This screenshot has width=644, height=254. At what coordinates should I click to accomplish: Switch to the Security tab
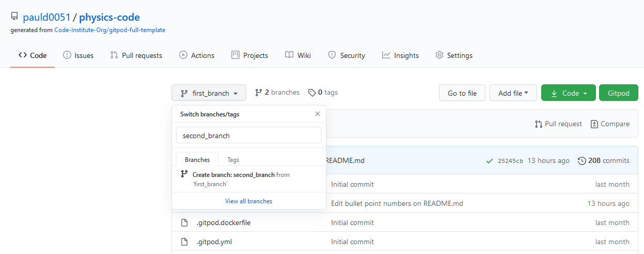tap(347, 55)
